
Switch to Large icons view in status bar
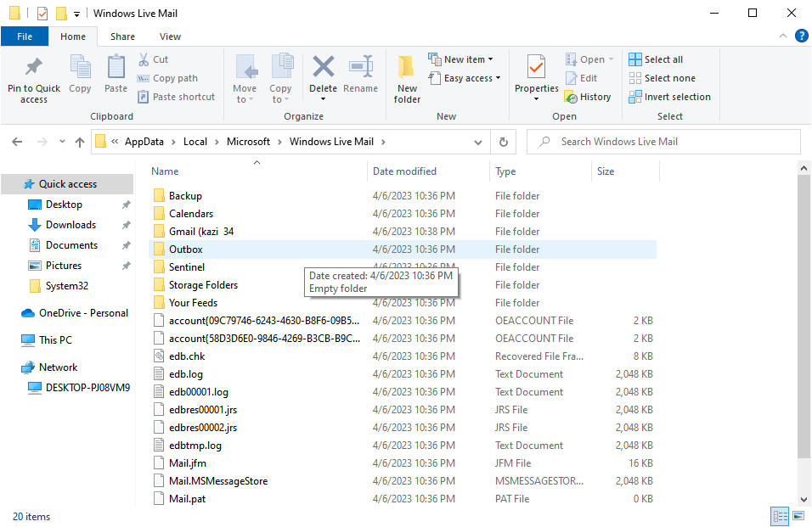click(798, 516)
